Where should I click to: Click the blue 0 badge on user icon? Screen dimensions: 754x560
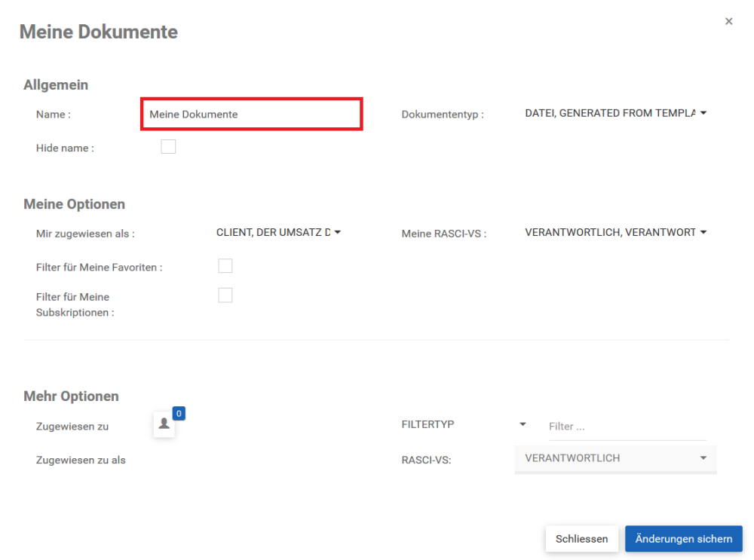coord(179,413)
